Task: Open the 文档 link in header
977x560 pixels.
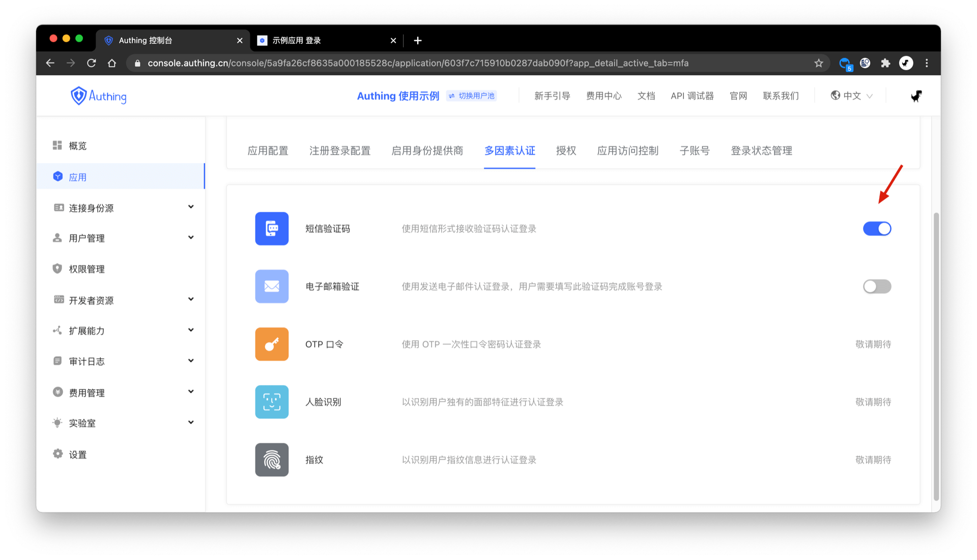Action: 646,96
